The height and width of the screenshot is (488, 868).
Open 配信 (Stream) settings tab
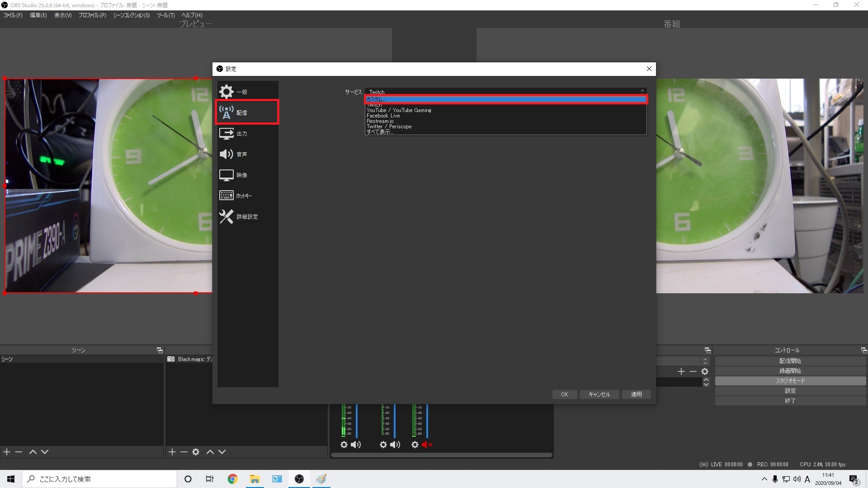(x=246, y=112)
